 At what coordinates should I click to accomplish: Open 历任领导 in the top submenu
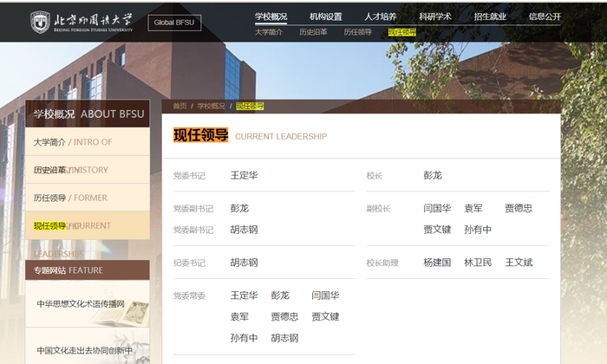[357, 32]
